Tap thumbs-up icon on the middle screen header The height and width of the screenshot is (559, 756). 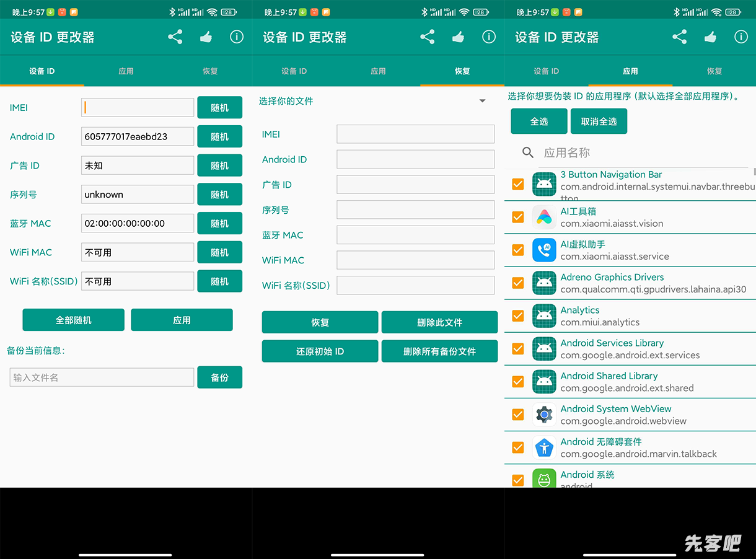(458, 37)
